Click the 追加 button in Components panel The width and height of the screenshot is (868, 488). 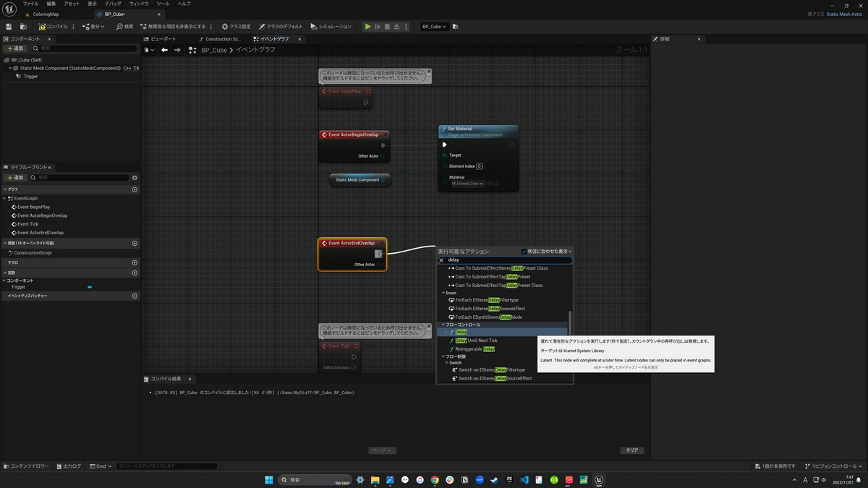click(x=15, y=48)
